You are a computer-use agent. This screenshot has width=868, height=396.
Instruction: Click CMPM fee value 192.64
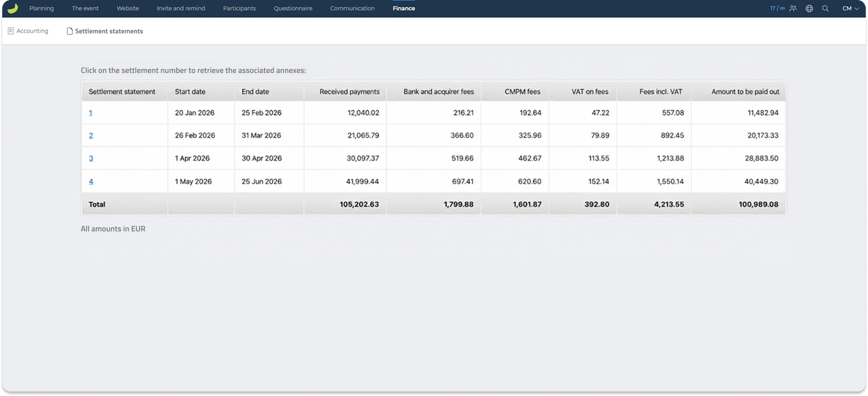(x=530, y=113)
